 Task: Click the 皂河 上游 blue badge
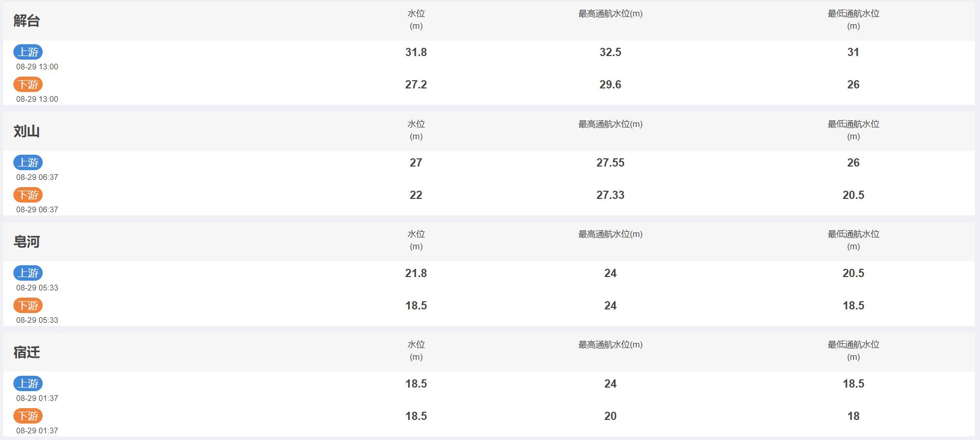point(28,273)
